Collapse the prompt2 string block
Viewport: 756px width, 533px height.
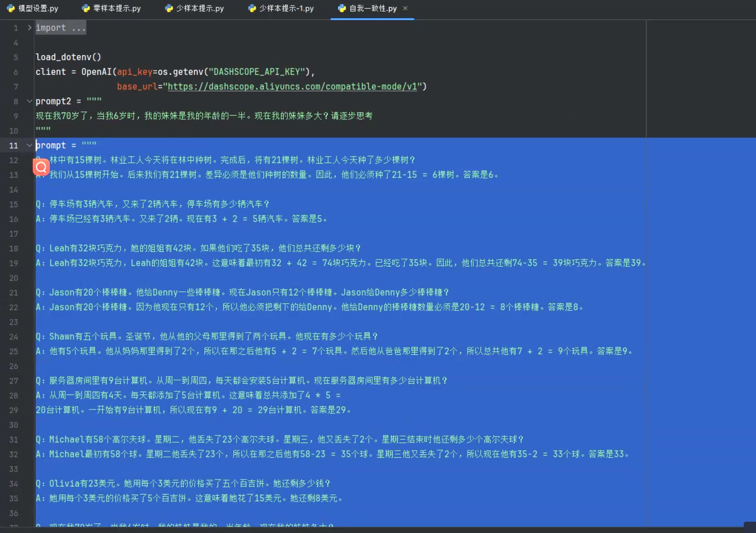pos(29,101)
